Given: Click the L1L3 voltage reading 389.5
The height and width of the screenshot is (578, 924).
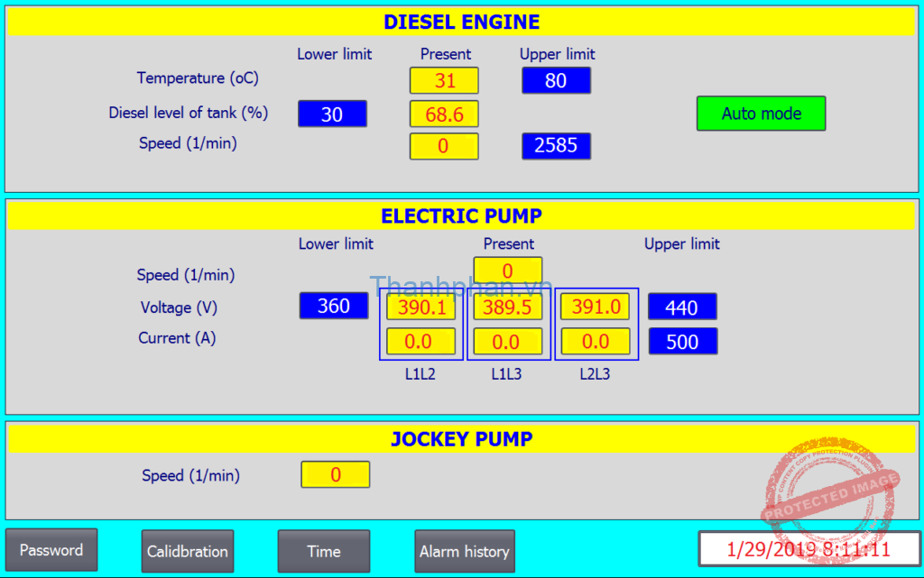Looking at the screenshot, I should [508, 307].
